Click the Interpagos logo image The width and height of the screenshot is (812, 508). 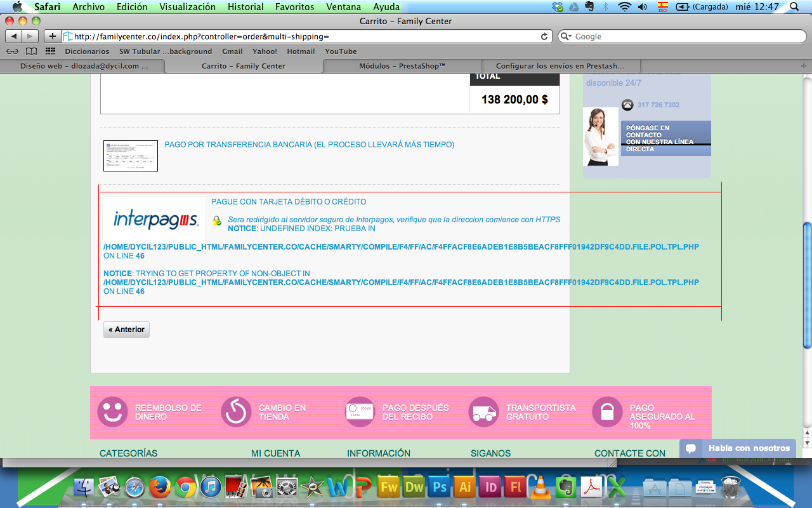(154, 220)
